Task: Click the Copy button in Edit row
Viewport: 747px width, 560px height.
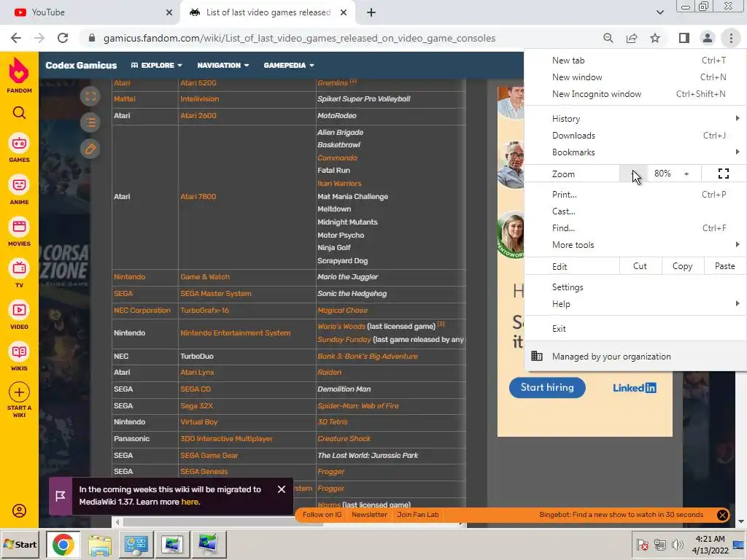Action: pos(682,266)
